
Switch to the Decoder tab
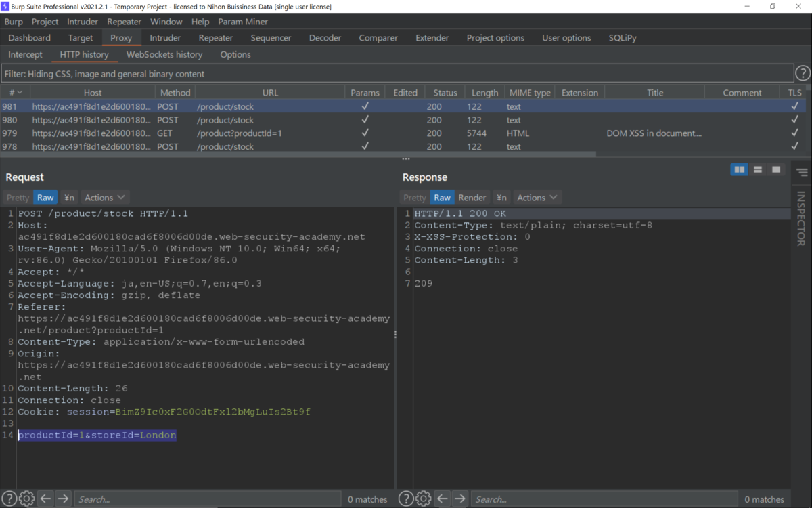tap(325, 38)
